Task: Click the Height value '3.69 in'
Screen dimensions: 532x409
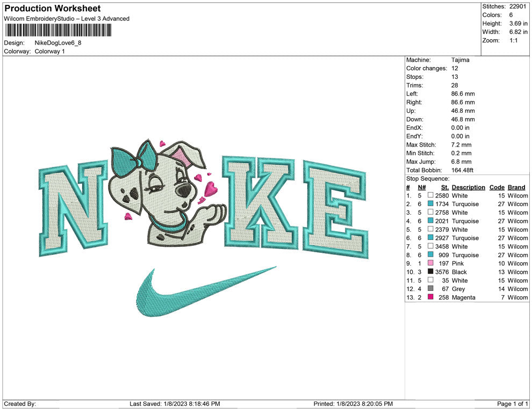Action: tap(518, 24)
